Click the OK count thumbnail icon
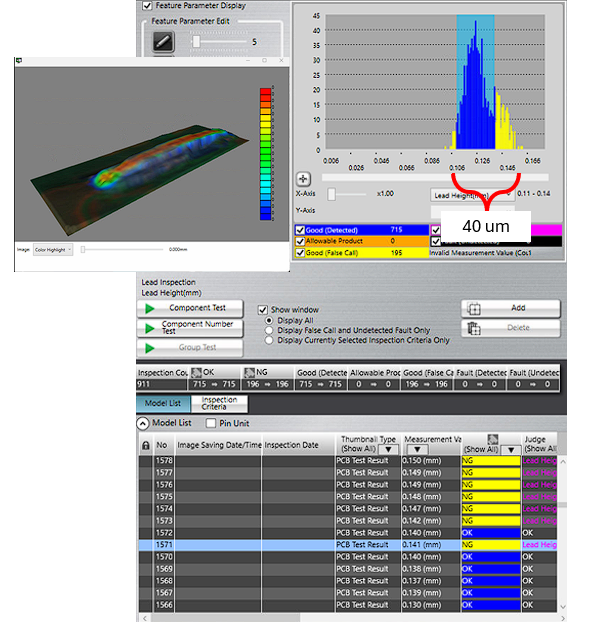Image resolution: width=590 pixels, height=626 pixels. (x=196, y=372)
